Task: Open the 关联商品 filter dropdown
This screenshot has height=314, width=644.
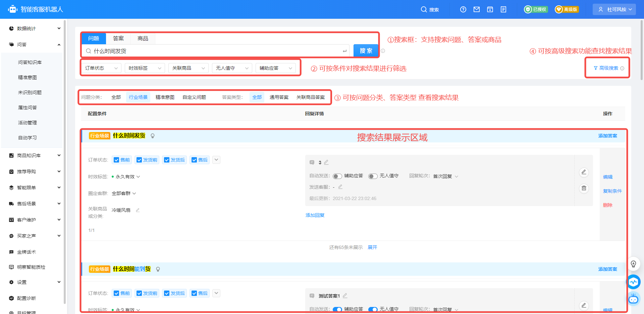Action: [x=189, y=68]
